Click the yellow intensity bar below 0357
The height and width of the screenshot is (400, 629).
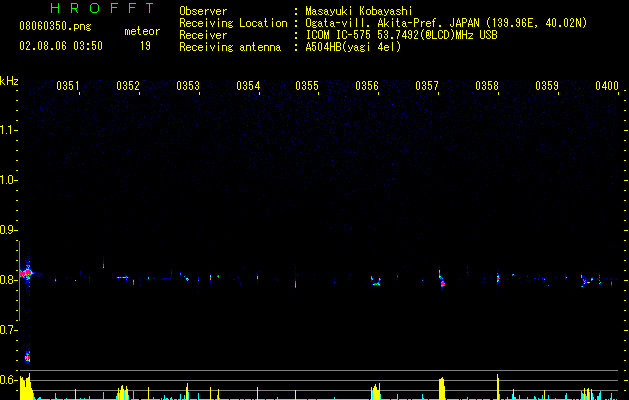point(442,388)
